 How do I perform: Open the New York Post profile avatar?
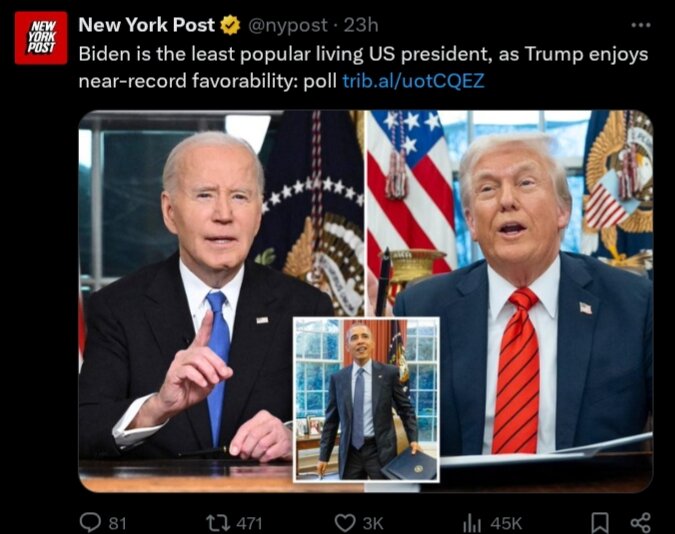point(41,38)
